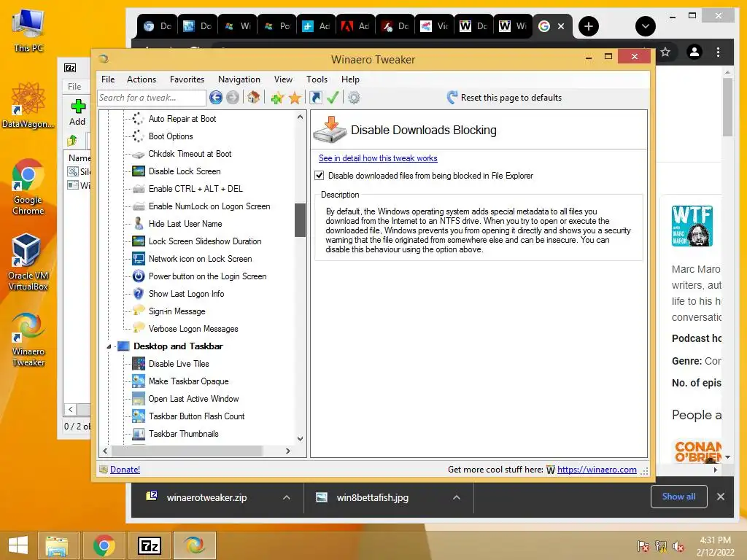Open the File menu in 7-Zip window

pos(74,87)
